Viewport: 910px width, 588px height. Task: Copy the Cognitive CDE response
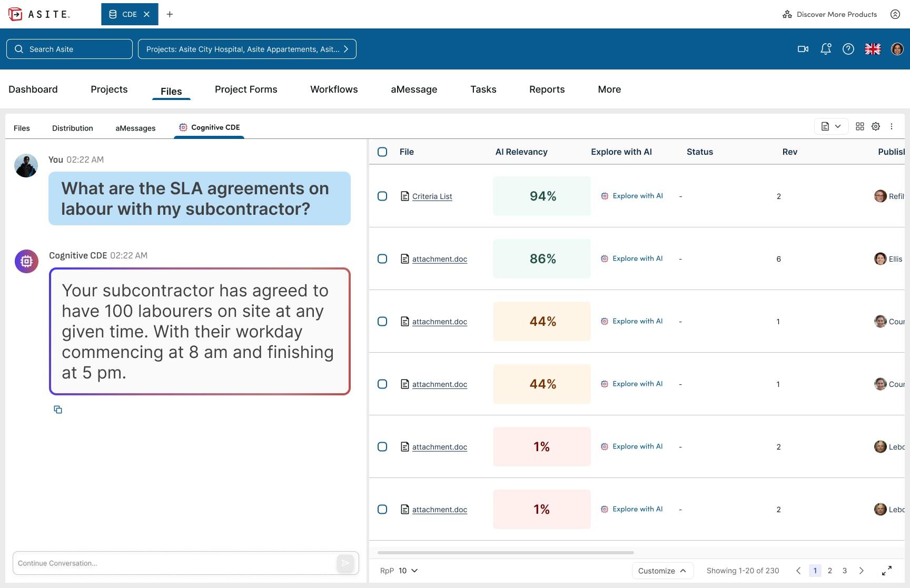(x=58, y=410)
